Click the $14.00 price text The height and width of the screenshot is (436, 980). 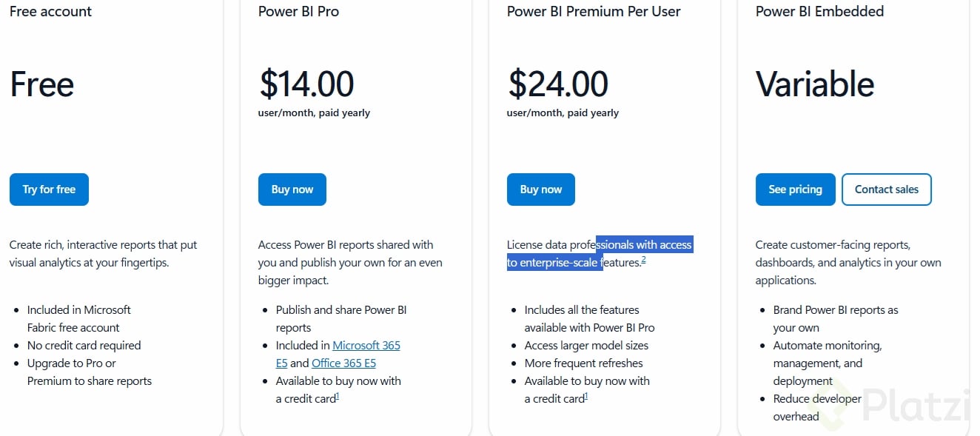pos(306,84)
